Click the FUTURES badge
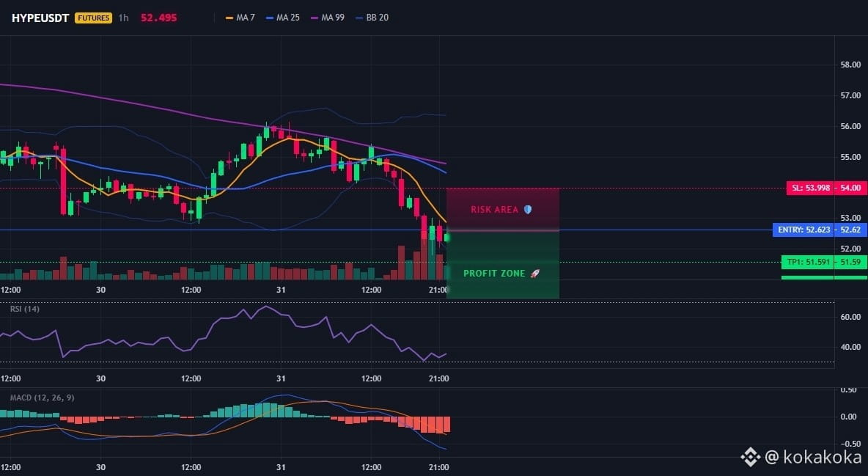 [x=94, y=18]
